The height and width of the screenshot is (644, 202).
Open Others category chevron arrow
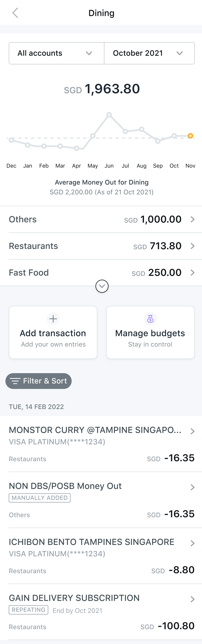[x=192, y=219]
